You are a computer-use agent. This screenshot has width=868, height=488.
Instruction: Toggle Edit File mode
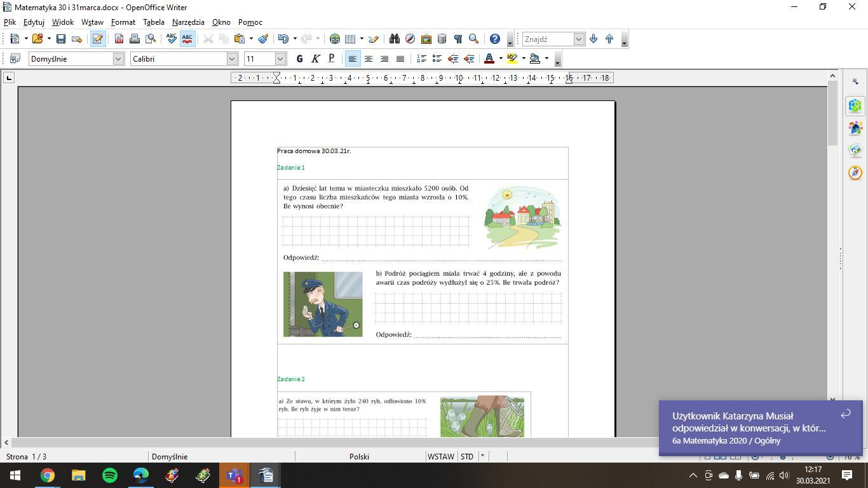[98, 39]
